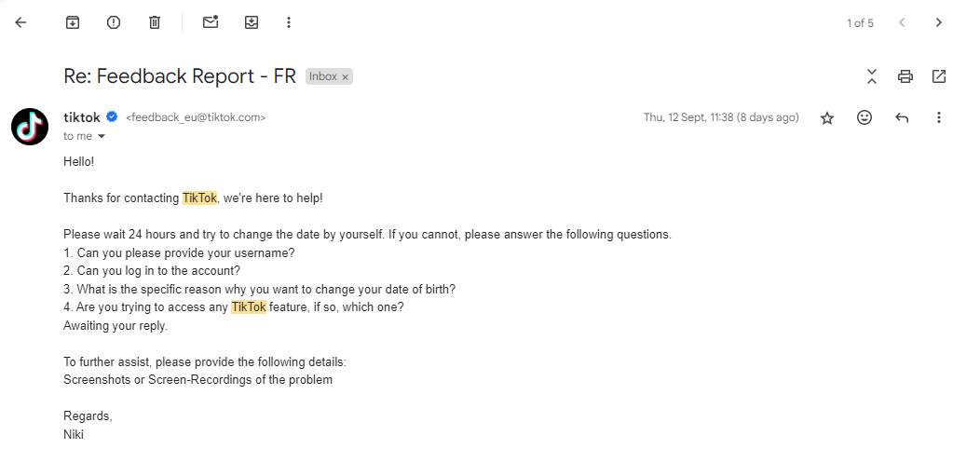Go to the older email
The image size is (980, 463).
click(x=939, y=22)
